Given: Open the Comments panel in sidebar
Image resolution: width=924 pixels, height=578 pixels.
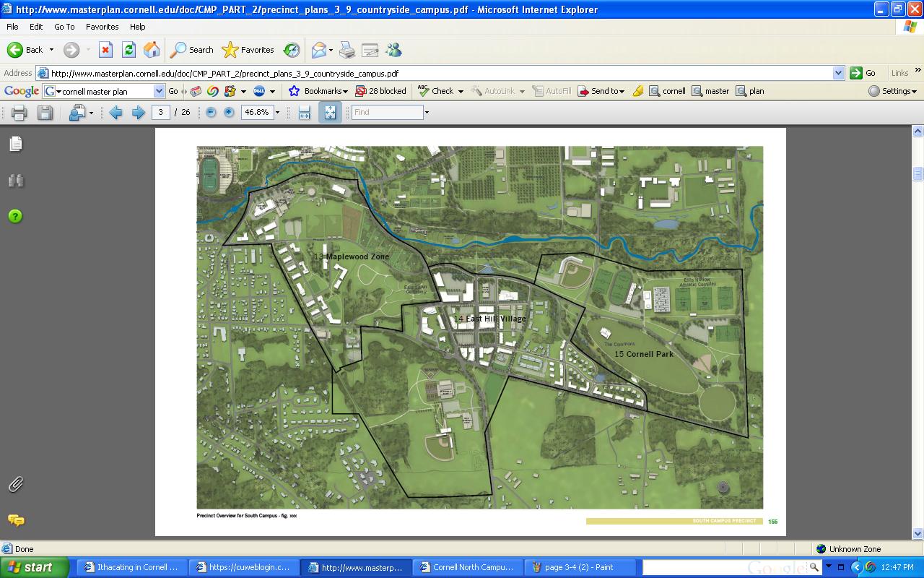Looking at the screenshot, I should pos(15,520).
